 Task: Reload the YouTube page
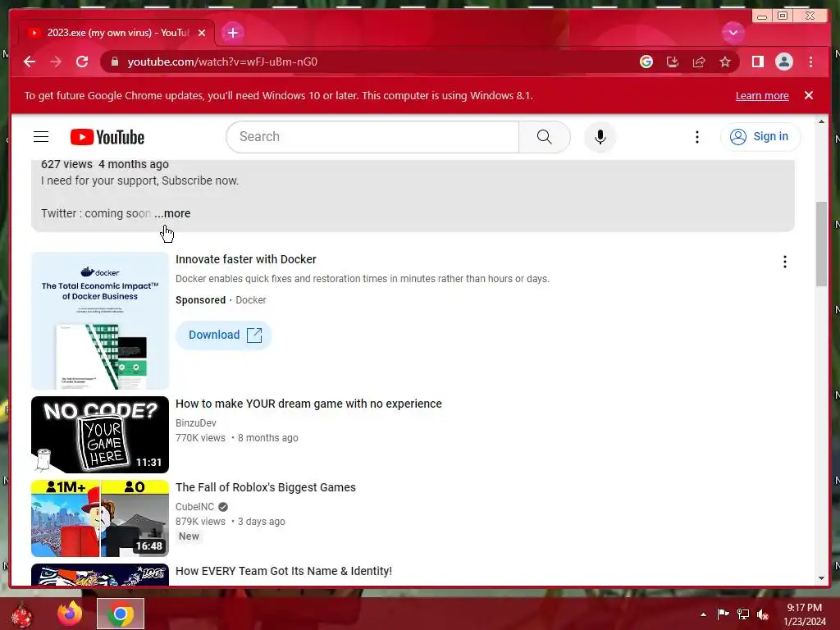(82, 62)
